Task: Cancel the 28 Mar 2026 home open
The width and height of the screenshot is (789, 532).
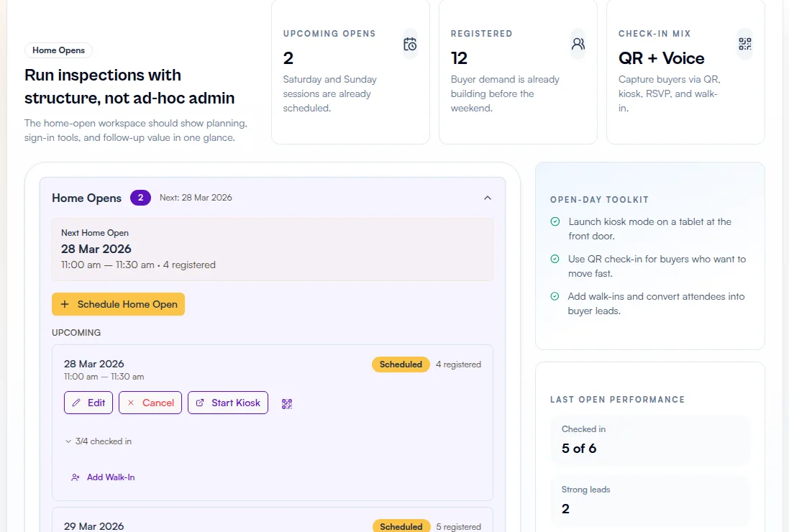Action: (x=150, y=403)
